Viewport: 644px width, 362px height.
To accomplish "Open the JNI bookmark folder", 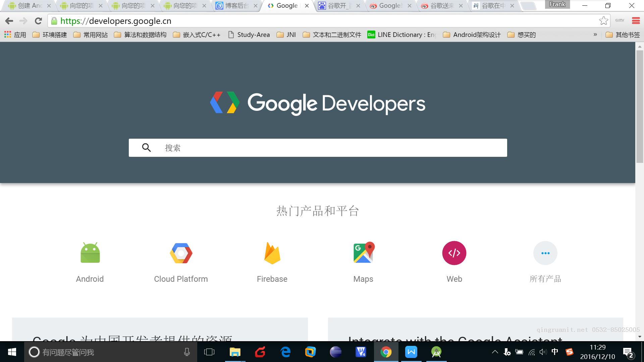I will 286,35.
